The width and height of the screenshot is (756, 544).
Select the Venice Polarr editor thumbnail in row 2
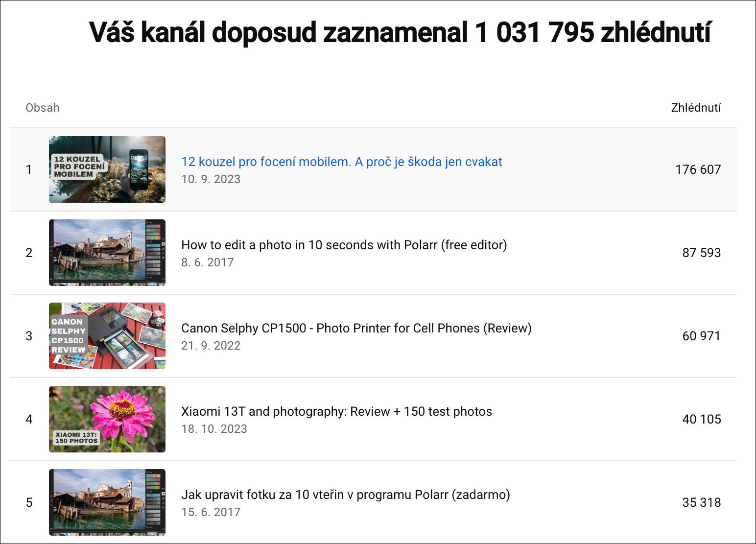coord(107,253)
